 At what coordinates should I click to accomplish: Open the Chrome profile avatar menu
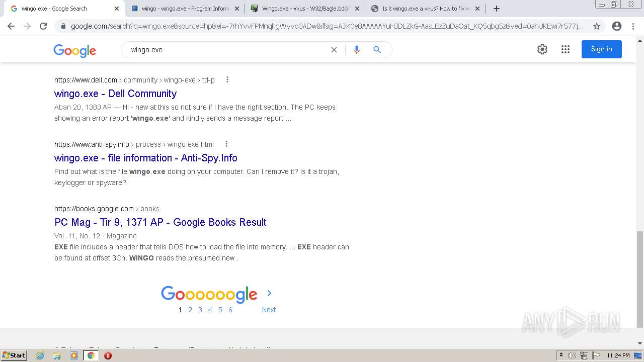click(x=617, y=26)
